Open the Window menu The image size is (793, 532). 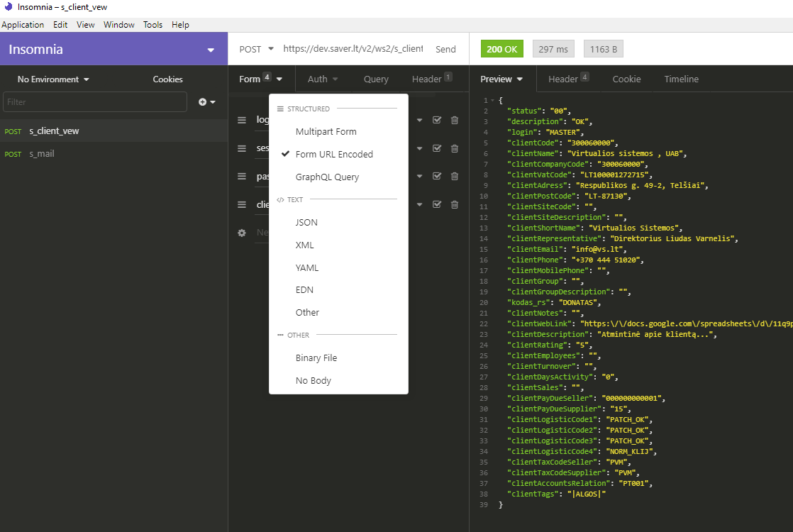point(119,25)
